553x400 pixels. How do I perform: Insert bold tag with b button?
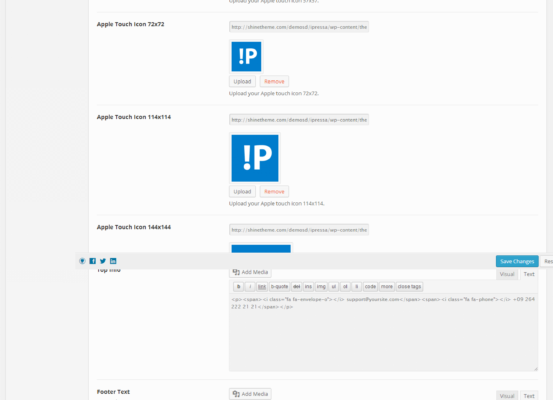tap(238, 286)
